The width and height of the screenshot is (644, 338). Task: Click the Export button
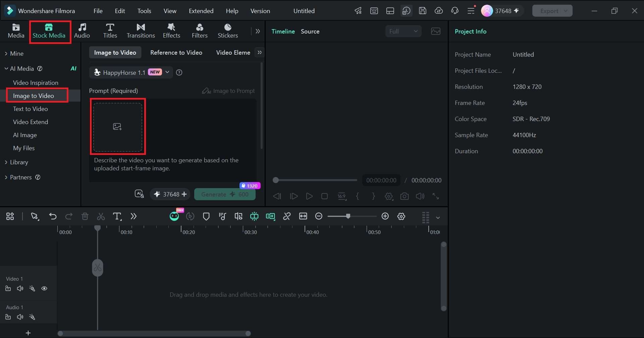552,11
